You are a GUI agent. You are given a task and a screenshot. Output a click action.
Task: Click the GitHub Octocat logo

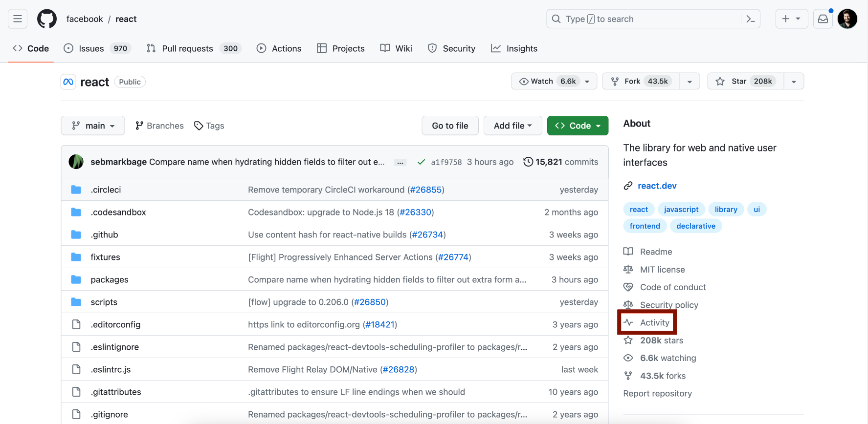point(47,19)
